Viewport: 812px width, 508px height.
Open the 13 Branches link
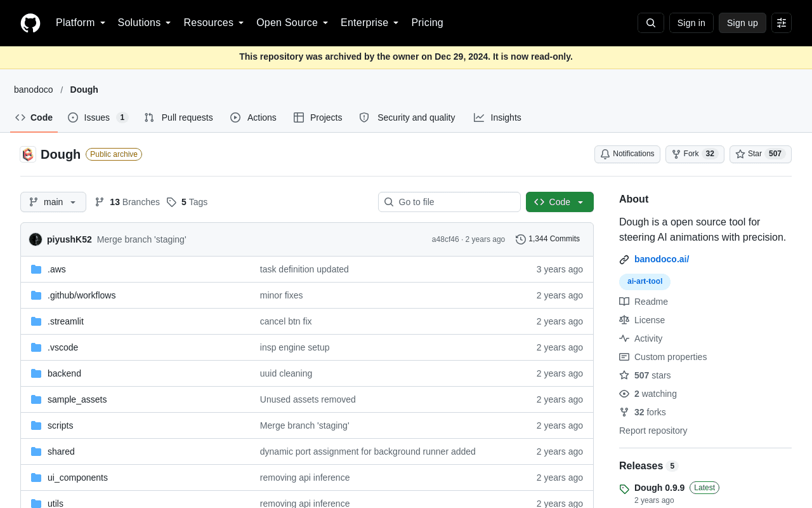click(x=128, y=202)
